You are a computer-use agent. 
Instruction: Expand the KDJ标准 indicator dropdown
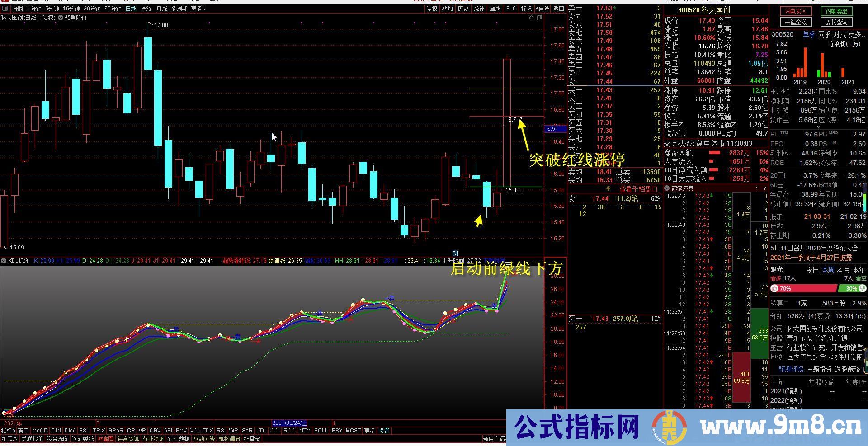4,261
